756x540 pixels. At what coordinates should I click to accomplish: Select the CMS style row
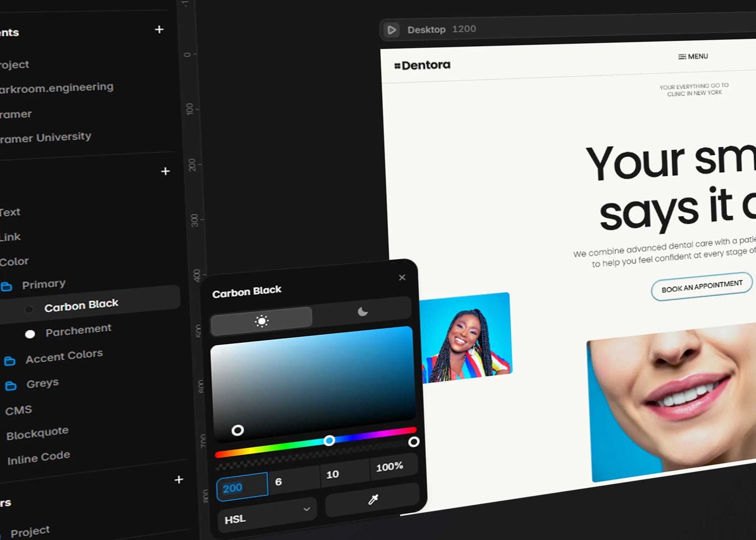19,410
